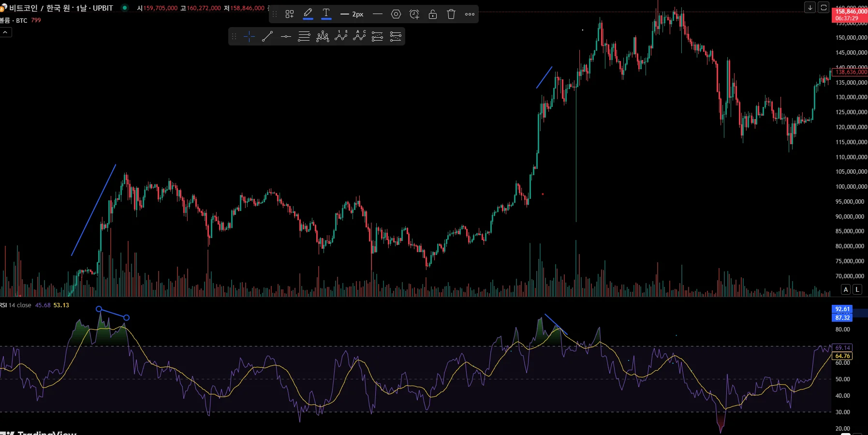The image size is (868, 435).
Task: Toggle auto scale button A
Action: [846, 289]
